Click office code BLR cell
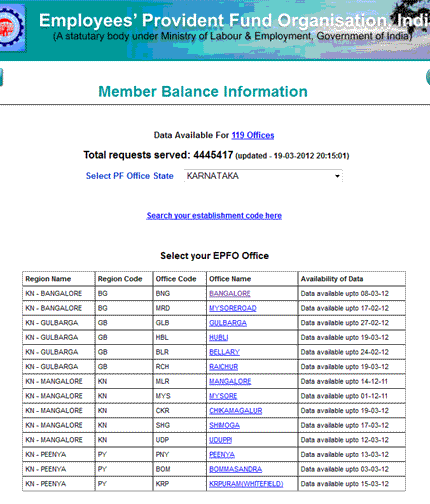Image resolution: width=430 pixels, height=504 pixels. click(x=180, y=352)
